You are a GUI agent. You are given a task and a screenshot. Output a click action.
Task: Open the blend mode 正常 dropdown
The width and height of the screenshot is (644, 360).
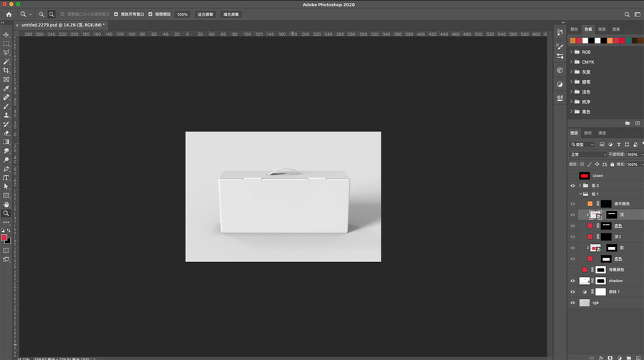587,155
